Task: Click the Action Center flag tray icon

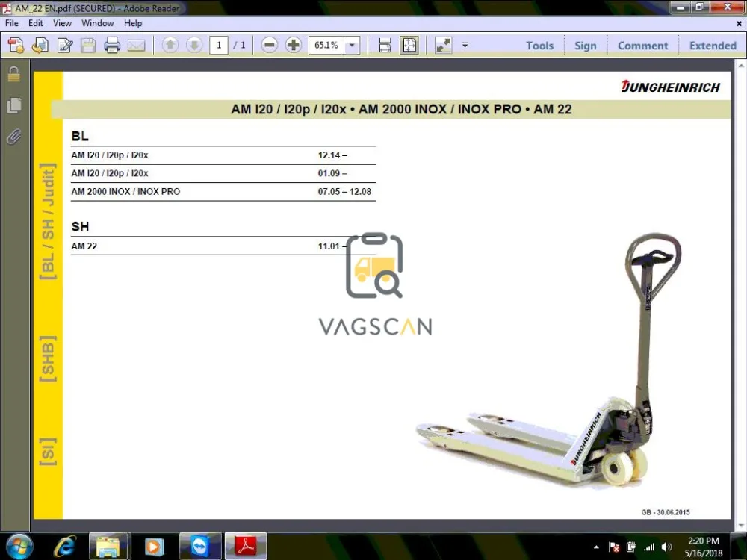Action: coord(614,547)
